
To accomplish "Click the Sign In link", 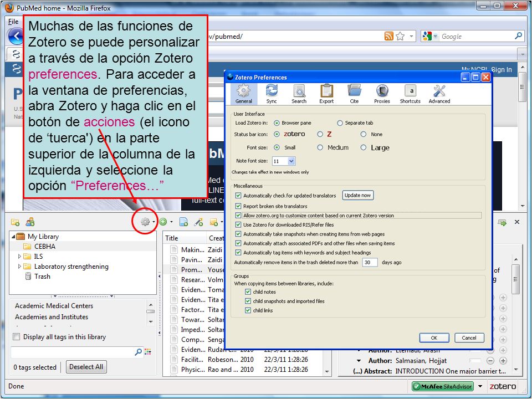I will click(502, 70).
